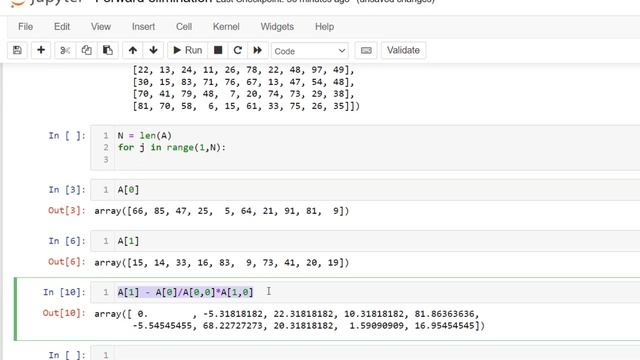The width and height of the screenshot is (640, 360).
Task: Open the Help menu
Action: pos(324,27)
